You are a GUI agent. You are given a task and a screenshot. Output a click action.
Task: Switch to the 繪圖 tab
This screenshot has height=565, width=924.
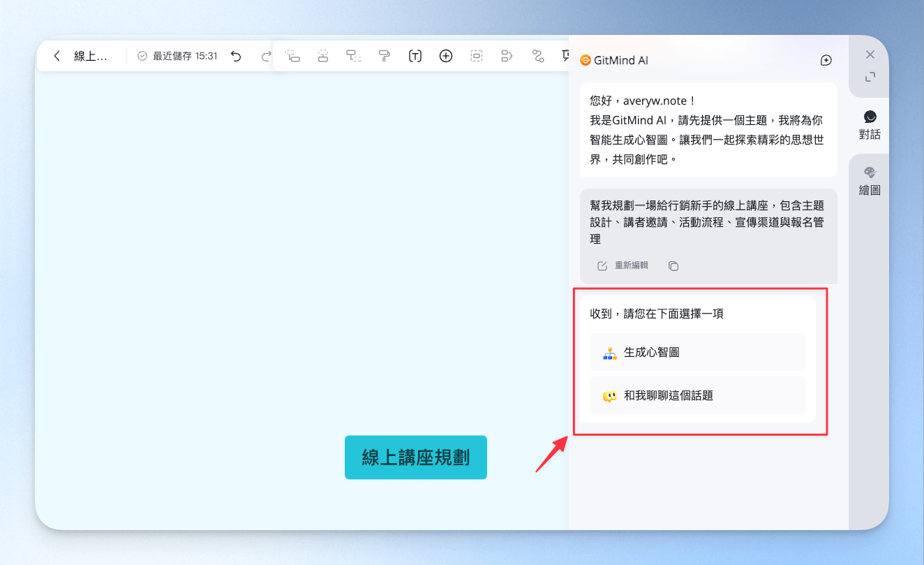click(x=870, y=181)
